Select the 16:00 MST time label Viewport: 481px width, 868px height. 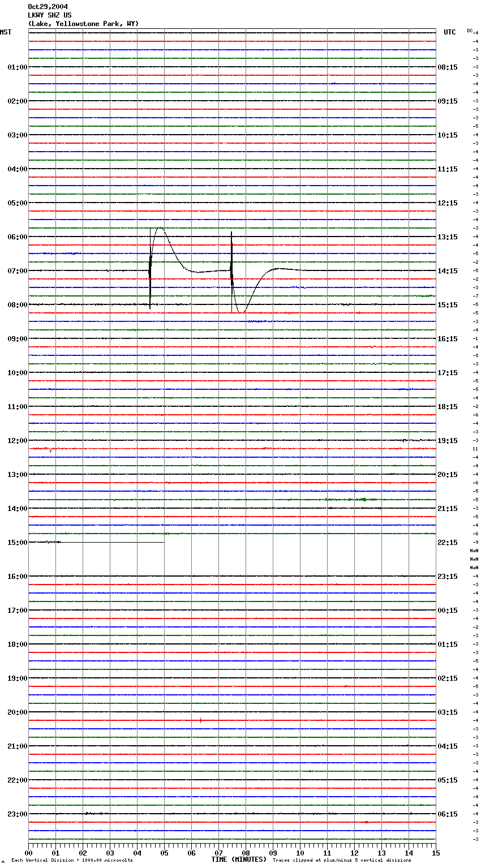18,577
